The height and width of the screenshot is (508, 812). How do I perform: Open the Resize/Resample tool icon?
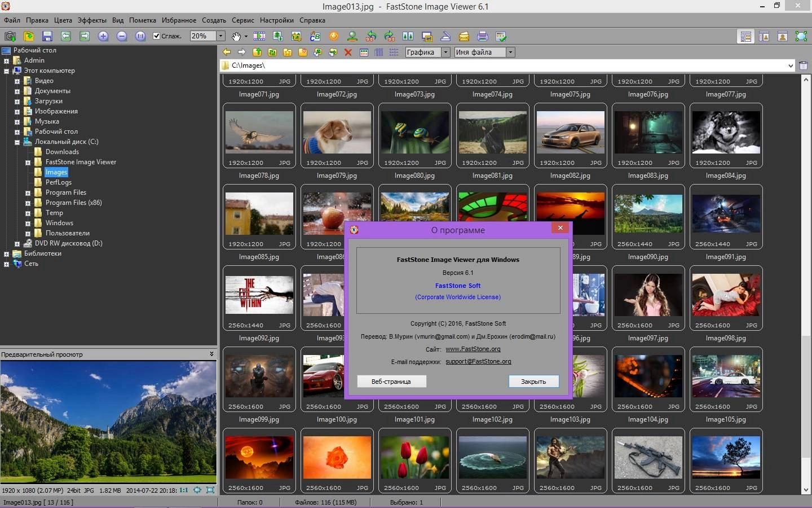(x=278, y=36)
